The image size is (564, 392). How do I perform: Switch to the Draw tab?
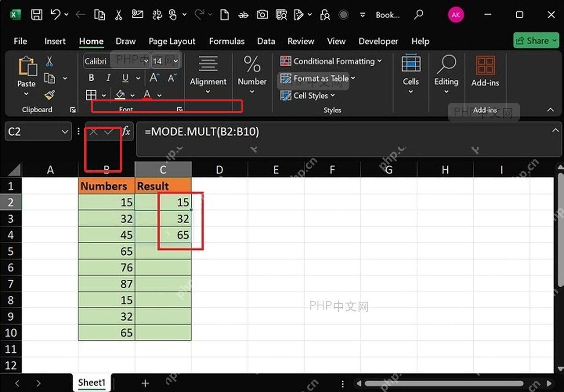[126, 42]
